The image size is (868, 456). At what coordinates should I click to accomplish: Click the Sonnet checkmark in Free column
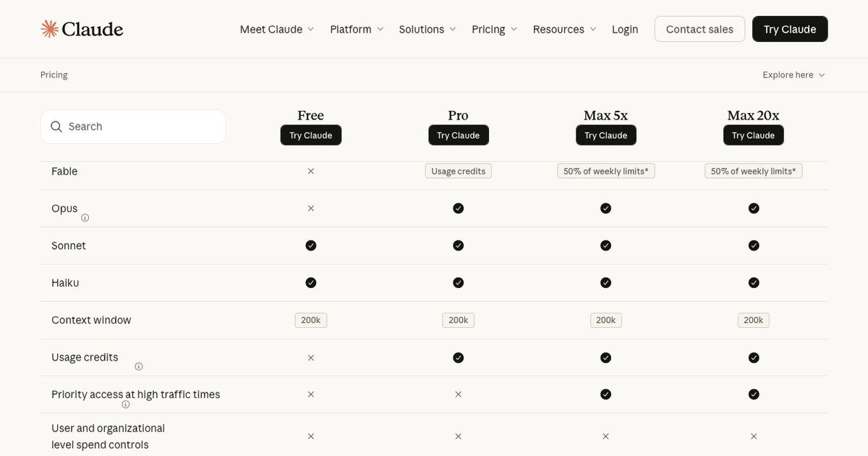[x=311, y=245]
